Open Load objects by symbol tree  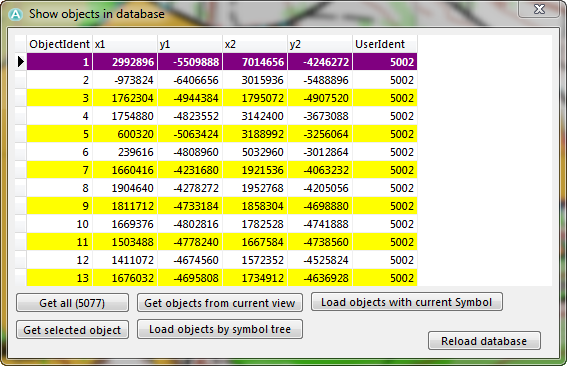(x=220, y=329)
